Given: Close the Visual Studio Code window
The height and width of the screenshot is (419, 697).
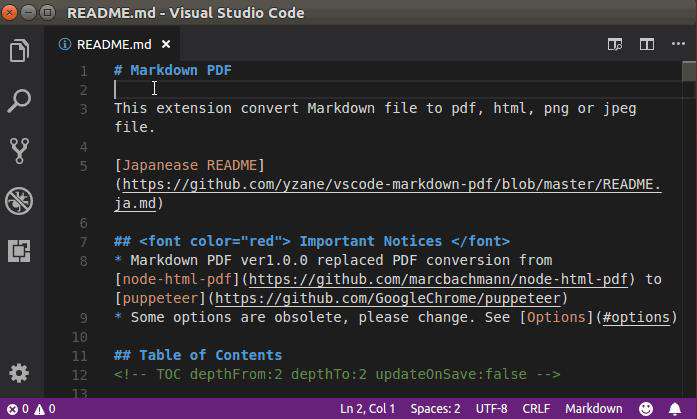Looking at the screenshot, I should [x=9, y=12].
